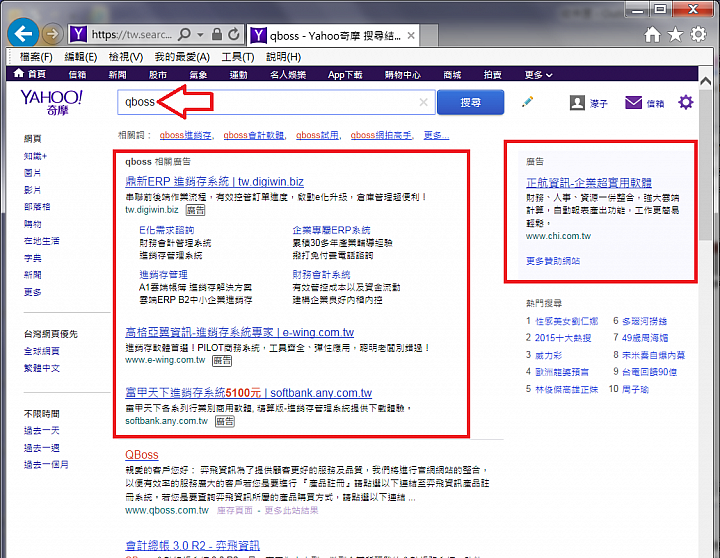This screenshot has width=720, height=558.
Task: Click the address bar search magnifier icon
Action: point(184,34)
